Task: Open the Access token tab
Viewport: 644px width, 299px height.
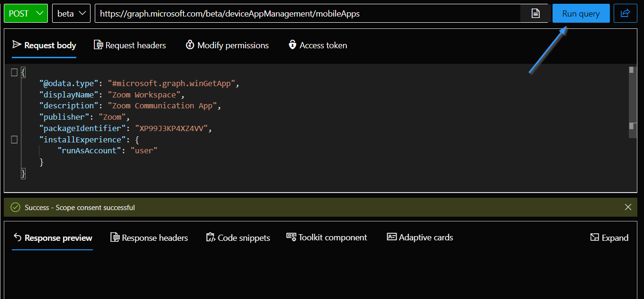Action: click(317, 45)
